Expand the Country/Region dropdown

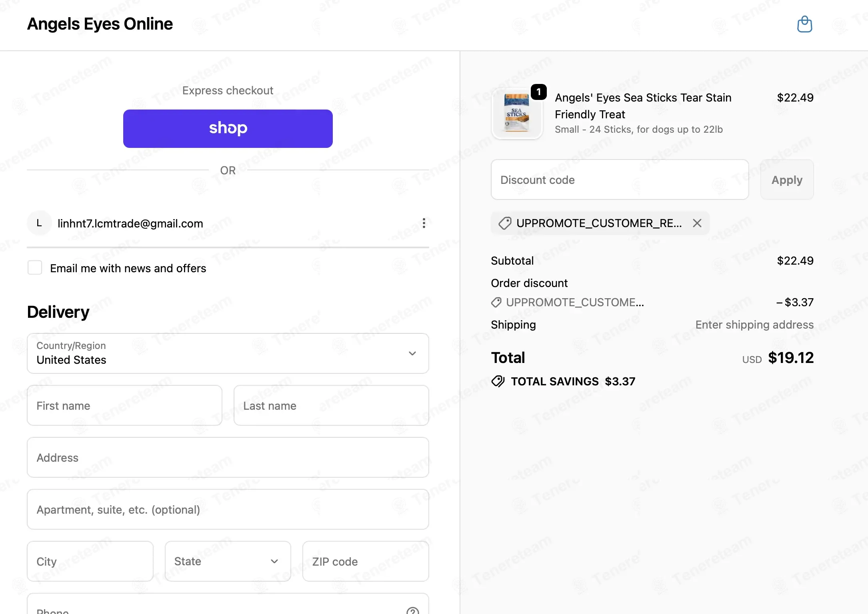[228, 353]
